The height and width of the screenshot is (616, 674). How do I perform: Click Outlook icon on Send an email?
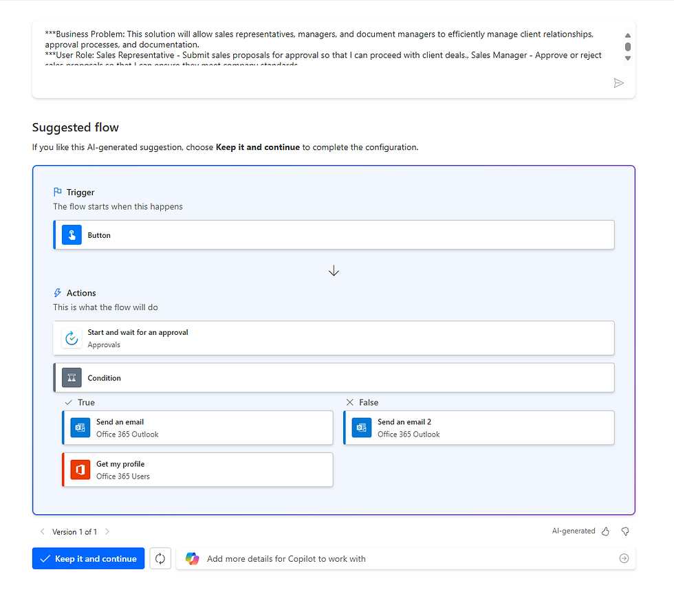pyautogui.click(x=80, y=428)
